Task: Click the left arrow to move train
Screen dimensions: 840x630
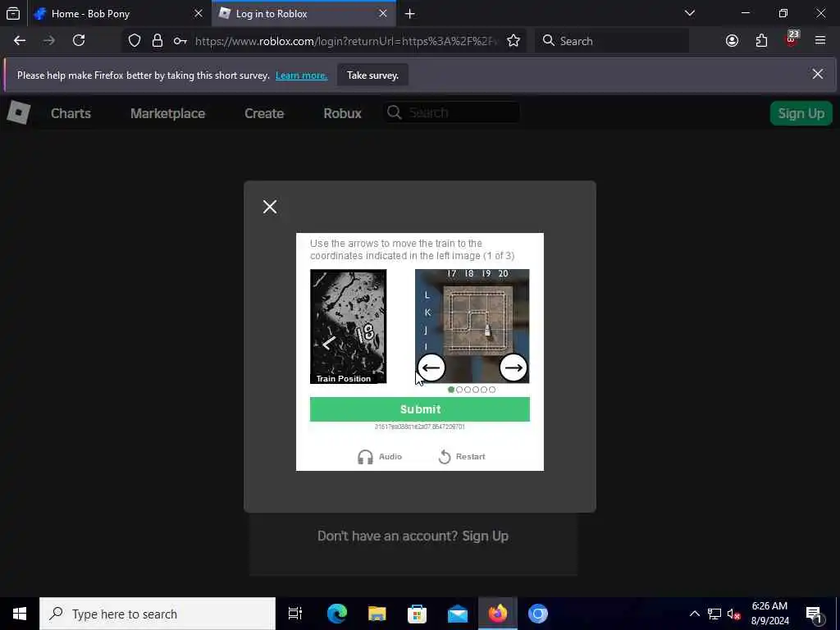Action: click(431, 367)
